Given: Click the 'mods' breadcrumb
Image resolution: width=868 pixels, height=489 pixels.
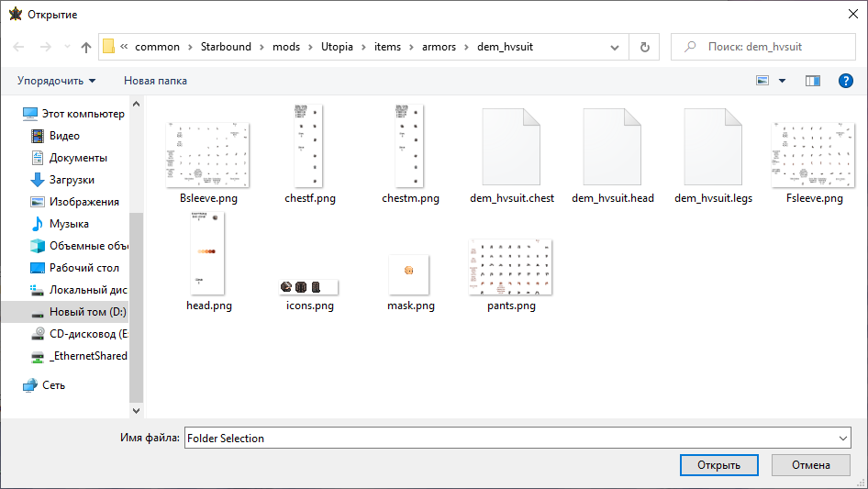Looking at the screenshot, I should tap(286, 47).
